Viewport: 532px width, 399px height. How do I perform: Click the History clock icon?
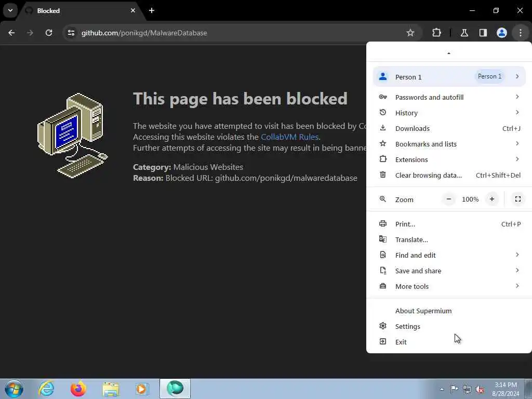pyautogui.click(x=383, y=112)
